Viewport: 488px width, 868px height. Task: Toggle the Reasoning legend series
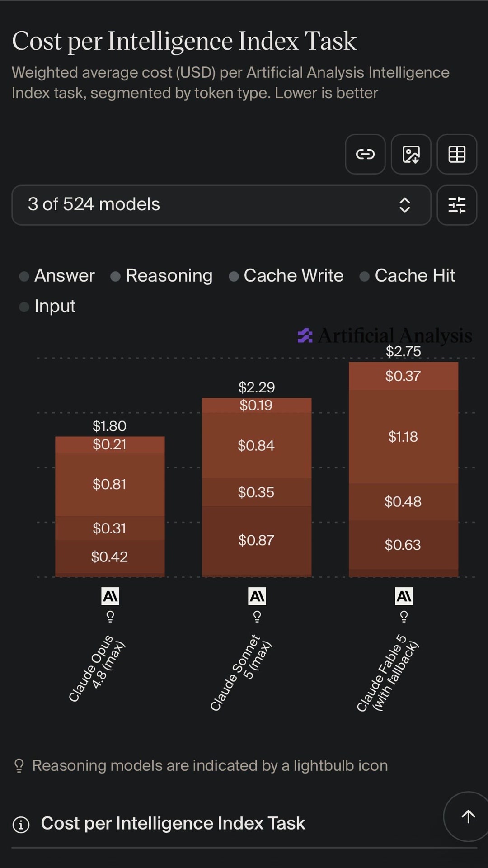[161, 276]
